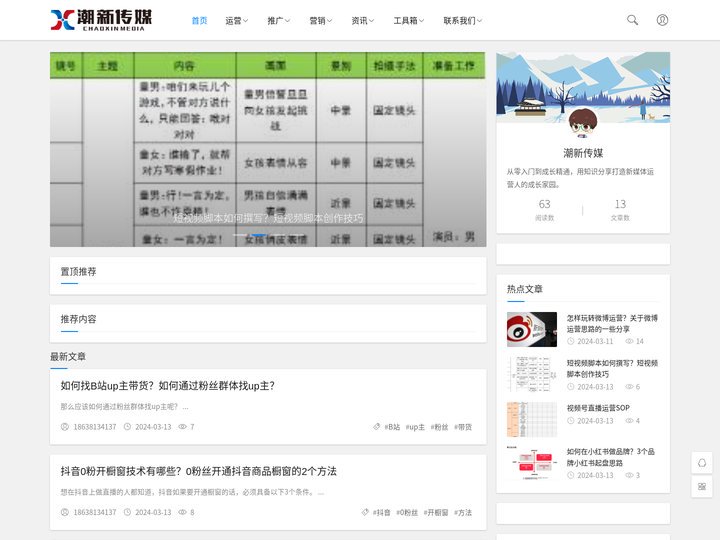Expand the 资讯 menu
The image size is (720, 540).
(363, 20)
